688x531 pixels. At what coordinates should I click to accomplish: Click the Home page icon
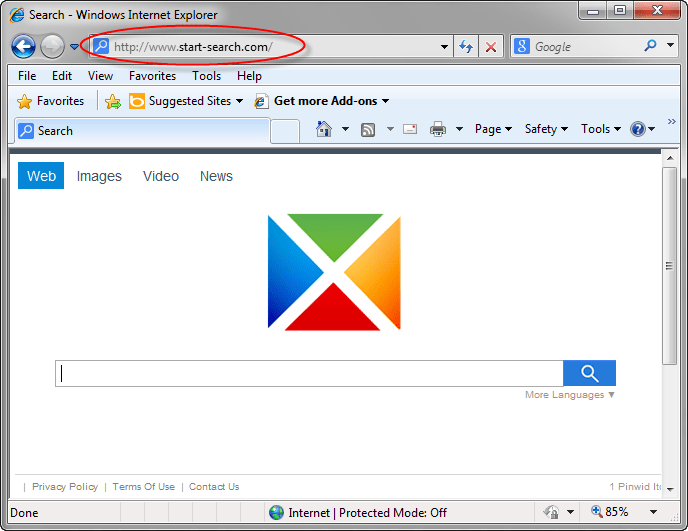click(324, 129)
